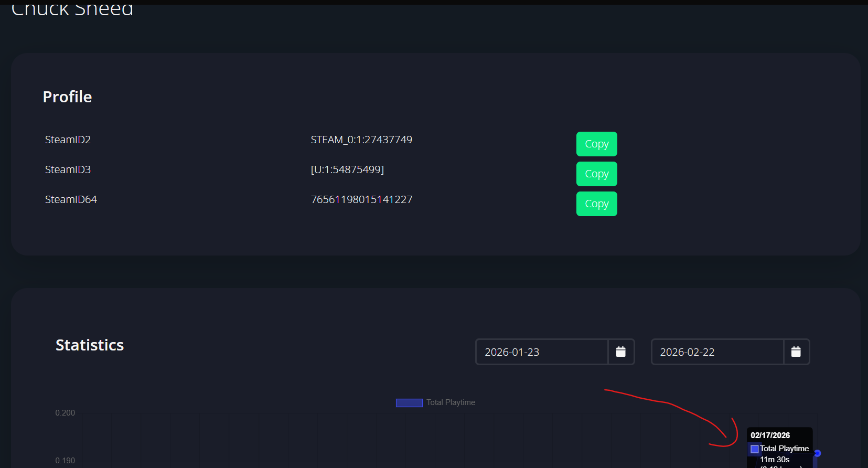The width and height of the screenshot is (868, 468).
Task: Select the STEAM_0:1:27437749 text
Action: [x=361, y=140]
